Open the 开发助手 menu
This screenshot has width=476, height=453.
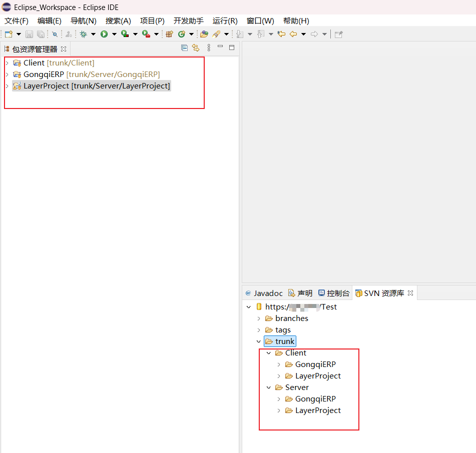pos(189,21)
